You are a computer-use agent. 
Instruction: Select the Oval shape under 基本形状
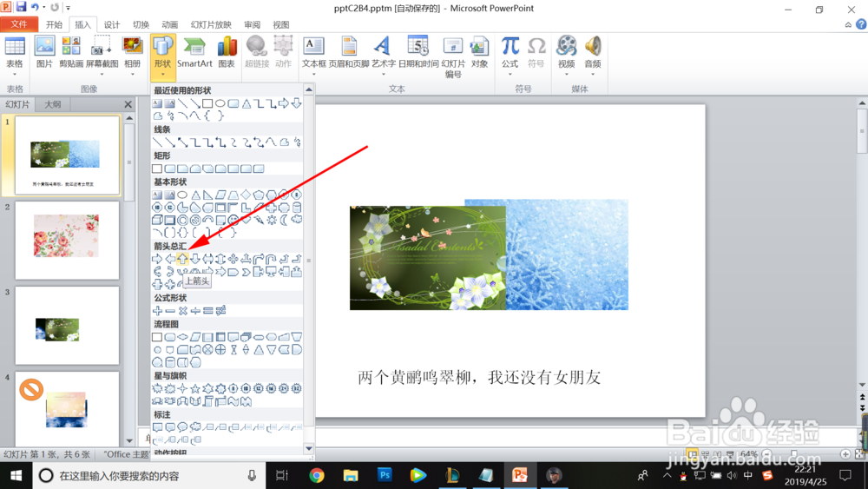click(x=182, y=195)
